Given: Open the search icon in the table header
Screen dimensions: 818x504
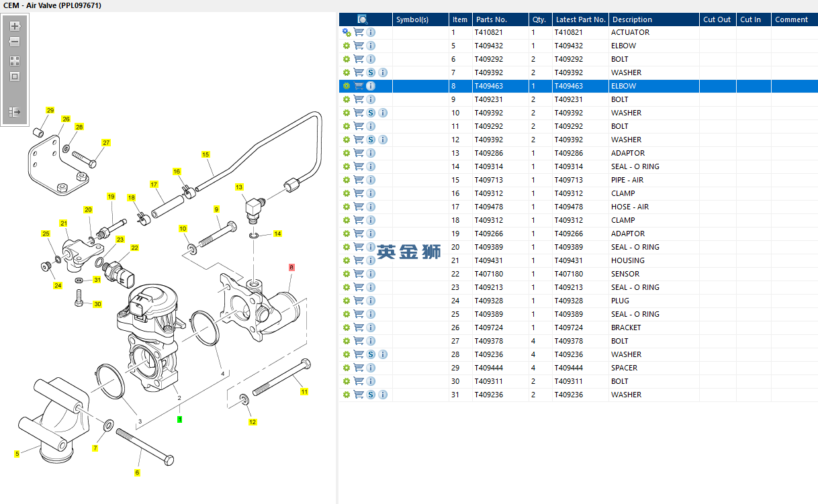Looking at the screenshot, I should [363, 19].
